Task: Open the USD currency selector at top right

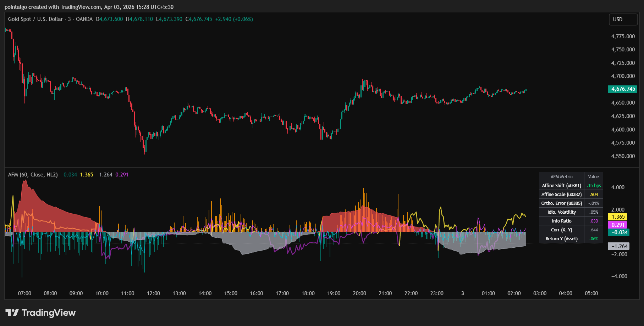Action: click(x=623, y=19)
